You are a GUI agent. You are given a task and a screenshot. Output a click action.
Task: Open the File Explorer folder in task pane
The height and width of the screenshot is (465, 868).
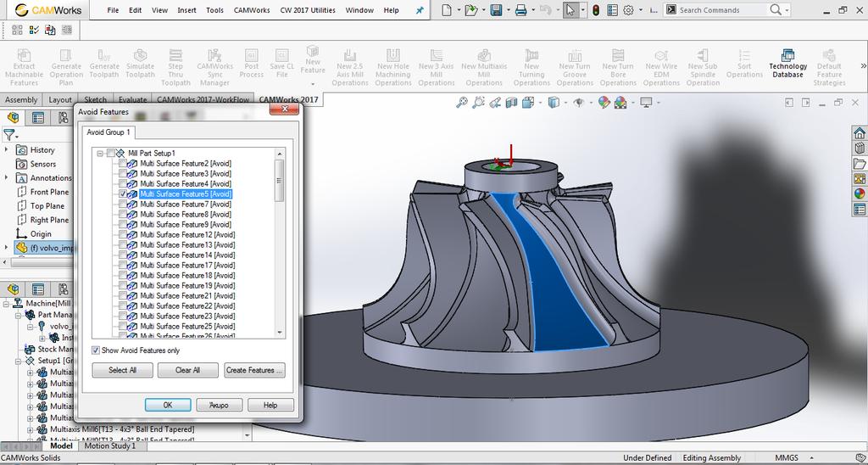coord(860,164)
